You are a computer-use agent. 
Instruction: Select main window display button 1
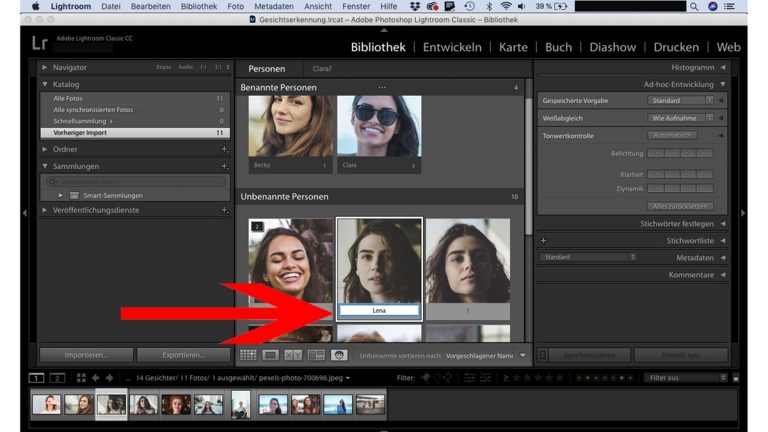click(x=36, y=378)
